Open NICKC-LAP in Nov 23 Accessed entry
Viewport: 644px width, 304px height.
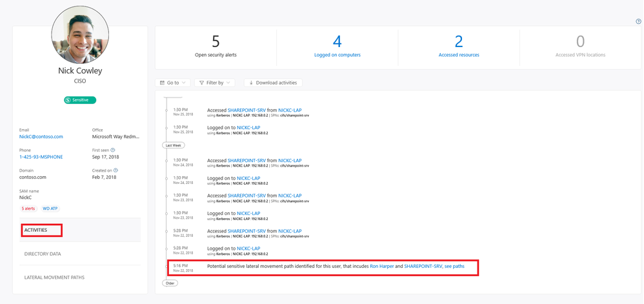point(290,196)
